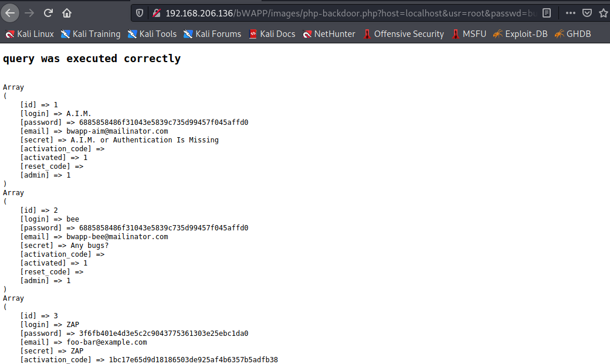This screenshot has height=364, width=610.
Task: Click email 'bwapp-aim@mailinator.com'
Action: pos(117,131)
